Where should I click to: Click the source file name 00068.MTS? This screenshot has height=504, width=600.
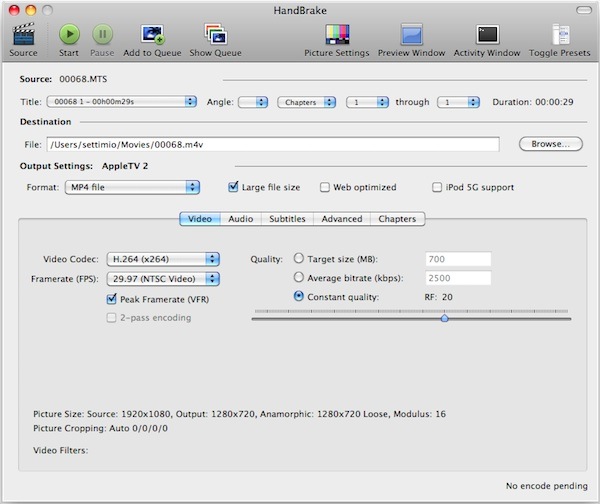click(83, 79)
